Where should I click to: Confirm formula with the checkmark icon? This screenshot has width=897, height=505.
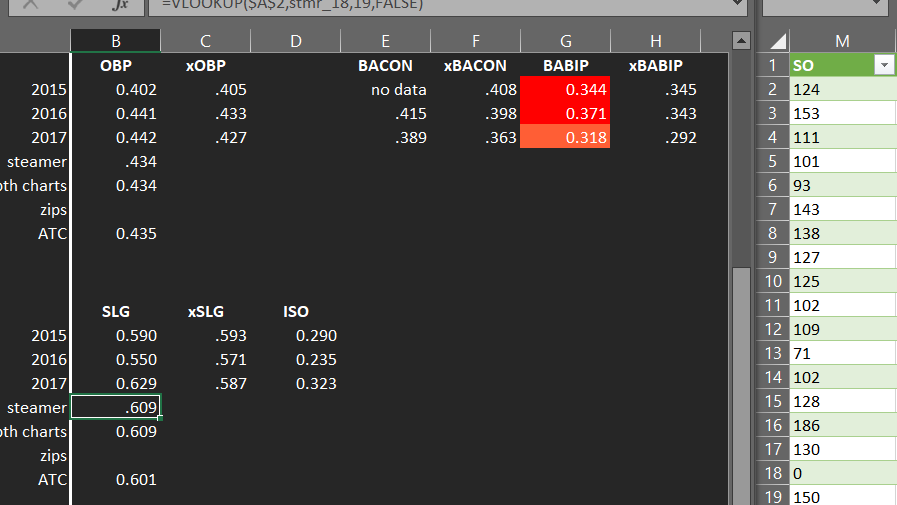click(x=75, y=5)
